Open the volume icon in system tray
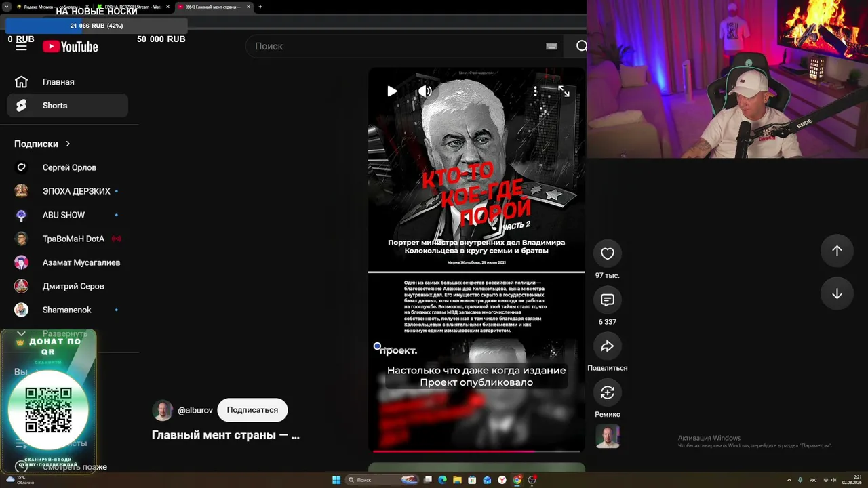 pos(835,480)
